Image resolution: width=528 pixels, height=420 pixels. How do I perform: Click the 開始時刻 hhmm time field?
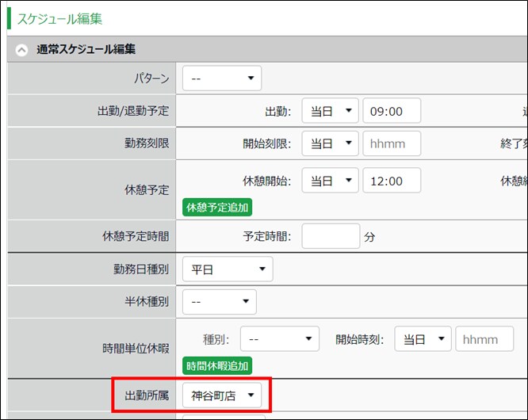click(484, 339)
